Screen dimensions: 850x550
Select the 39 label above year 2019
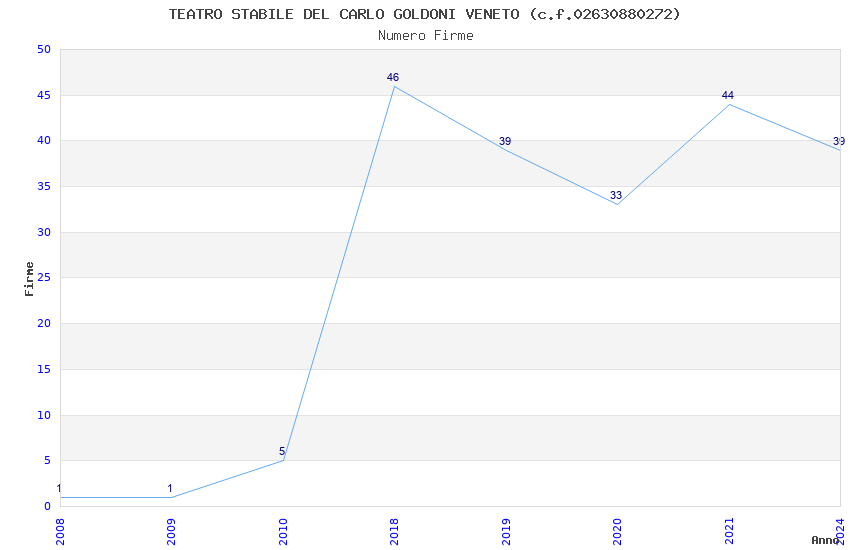coord(505,141)
